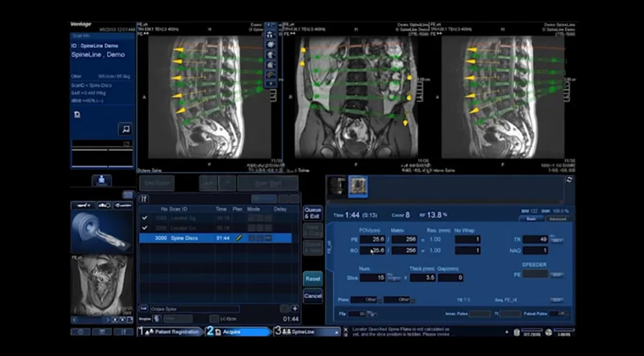This screenshot has width=644, height=356.
Task: Select the Spine Discs scan row
Action: click(216, 238)
